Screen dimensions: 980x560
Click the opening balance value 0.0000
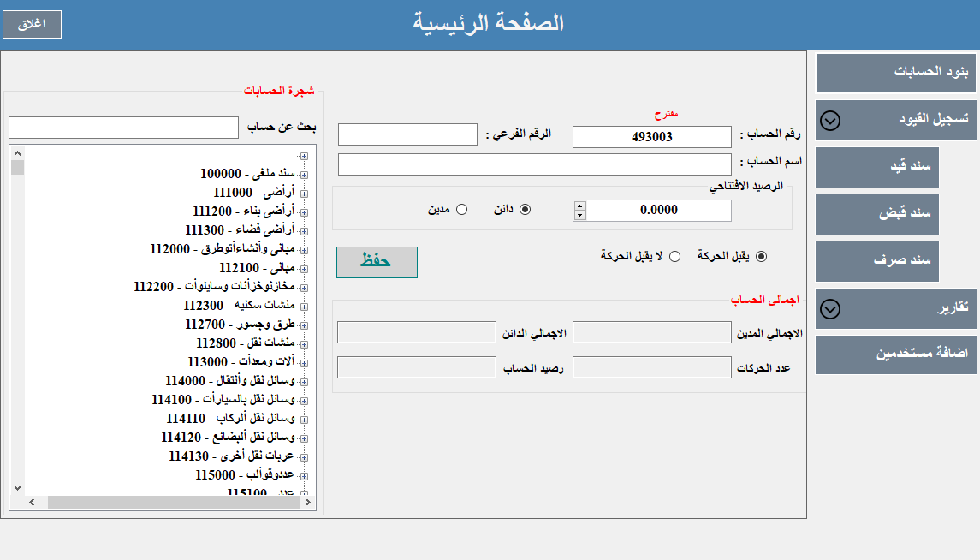click(x=659, y=211)
